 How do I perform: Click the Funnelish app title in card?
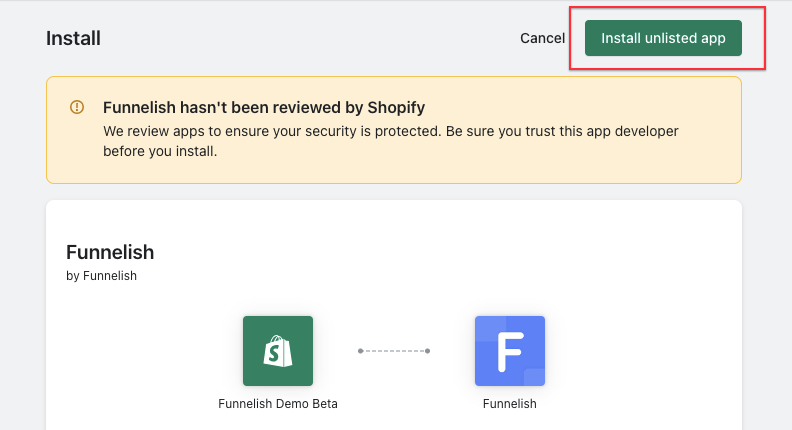110,252
